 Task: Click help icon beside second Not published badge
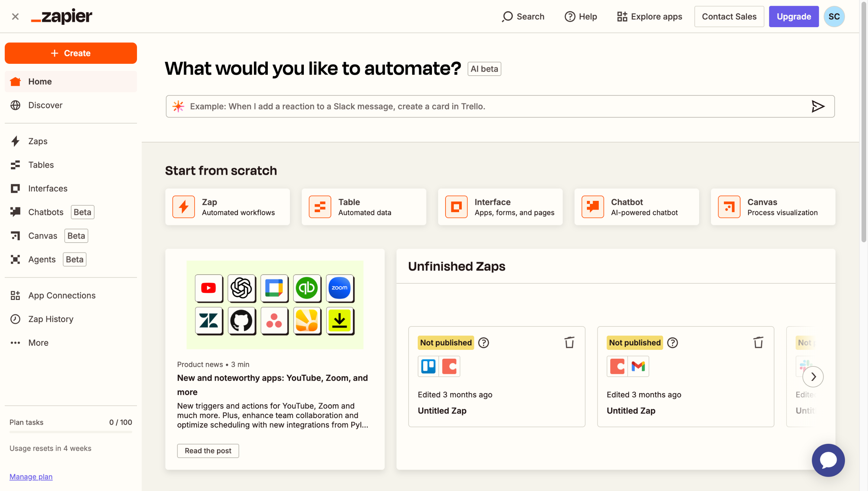(672, 343)
